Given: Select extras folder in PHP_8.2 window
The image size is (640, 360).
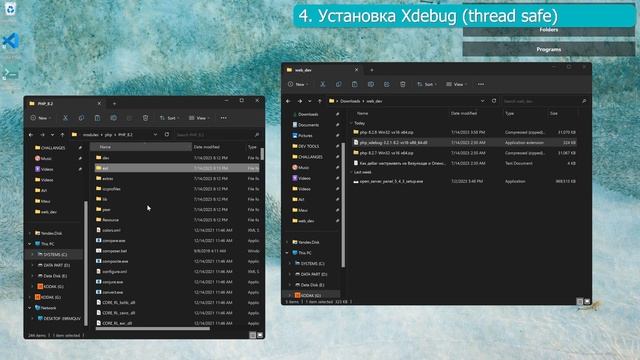Looking at the screenshot, I should [x=177, y=178].
